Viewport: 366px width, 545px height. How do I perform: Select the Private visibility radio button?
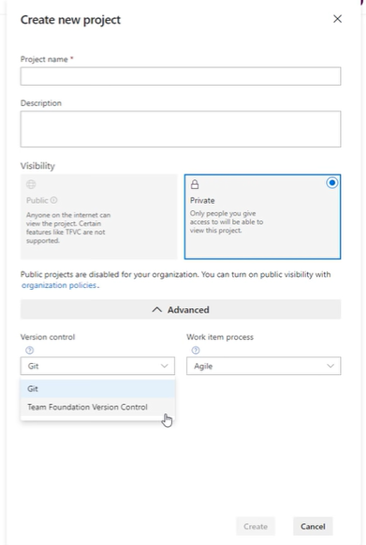(332, 183)
